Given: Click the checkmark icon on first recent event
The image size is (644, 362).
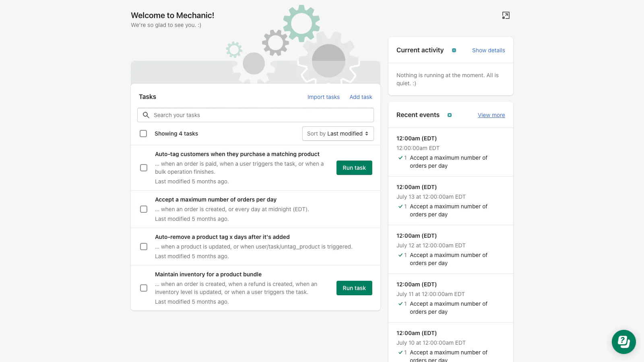Looking at the screenshot, I should (x=400, y=158).
